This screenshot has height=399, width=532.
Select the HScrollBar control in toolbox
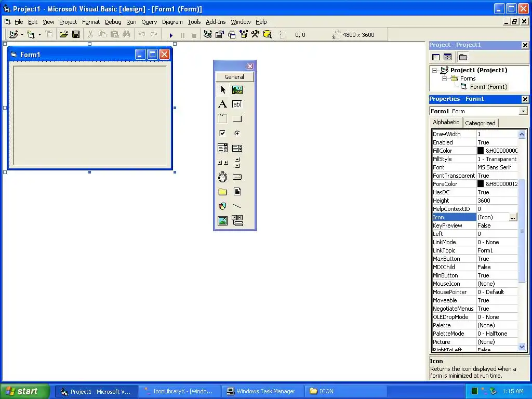coord(222,163)
